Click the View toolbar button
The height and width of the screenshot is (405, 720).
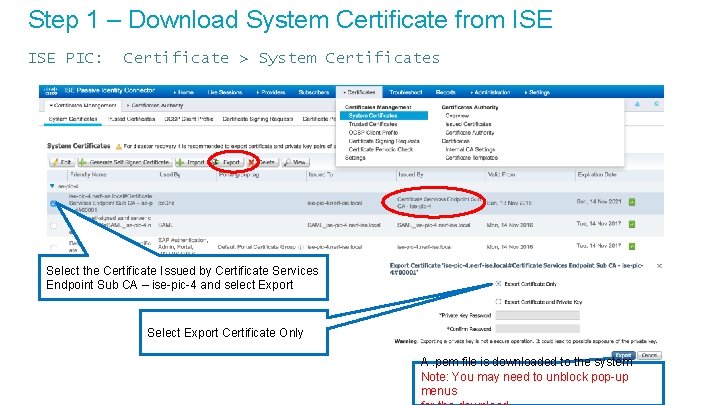click(295, 162)
